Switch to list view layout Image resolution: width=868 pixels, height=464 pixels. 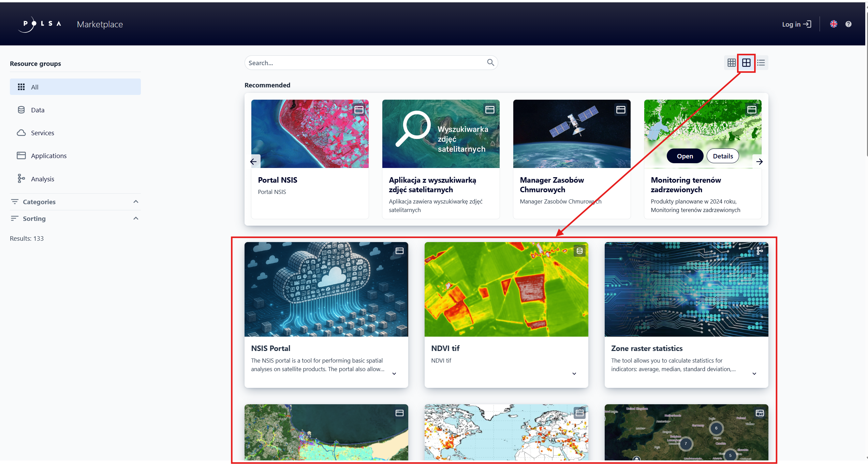pyautogui.click(x=761, y=63)
